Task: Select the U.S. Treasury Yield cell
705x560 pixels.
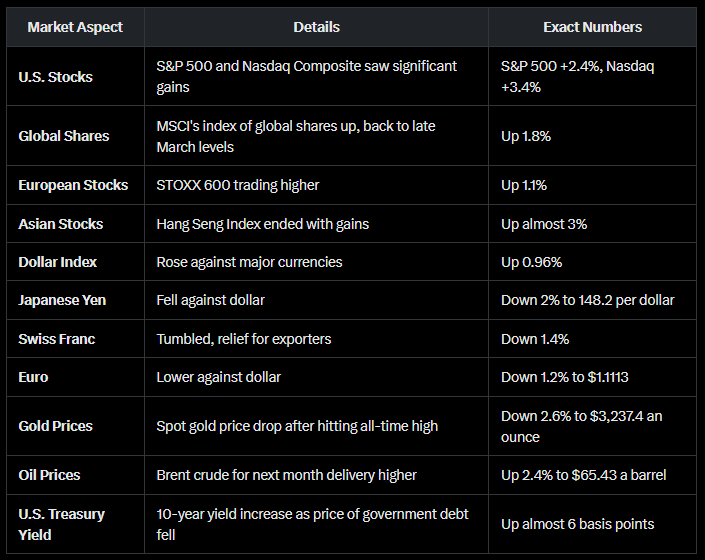Action: (61, 524)
